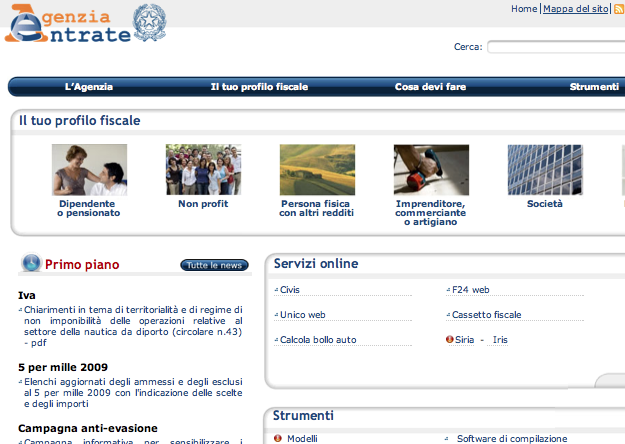Open the Società profile link
Image resolution: width=625 pixels, height=444 pixels.
(545, 204)
